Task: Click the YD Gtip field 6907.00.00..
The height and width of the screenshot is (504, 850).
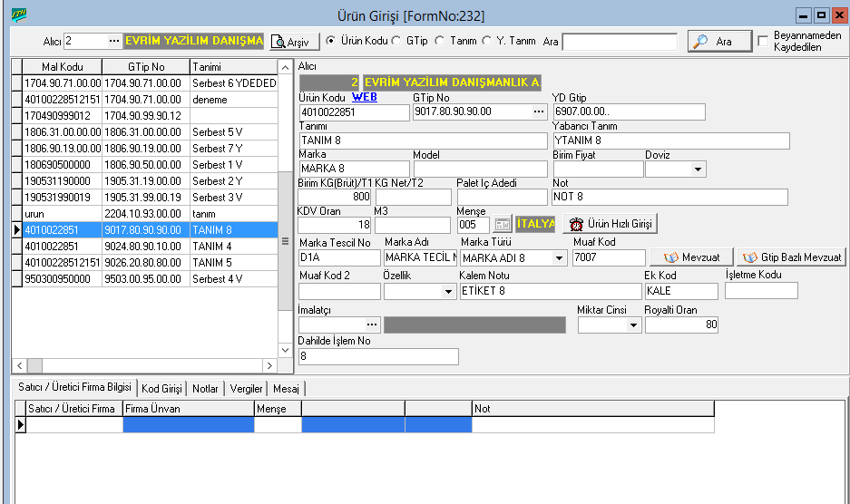Action: point(629,111)
